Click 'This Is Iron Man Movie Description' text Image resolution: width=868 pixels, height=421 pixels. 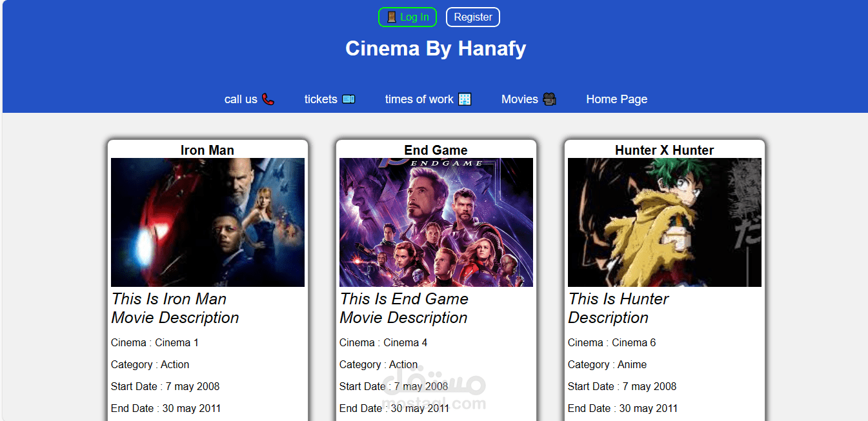(x=175, y=308)
